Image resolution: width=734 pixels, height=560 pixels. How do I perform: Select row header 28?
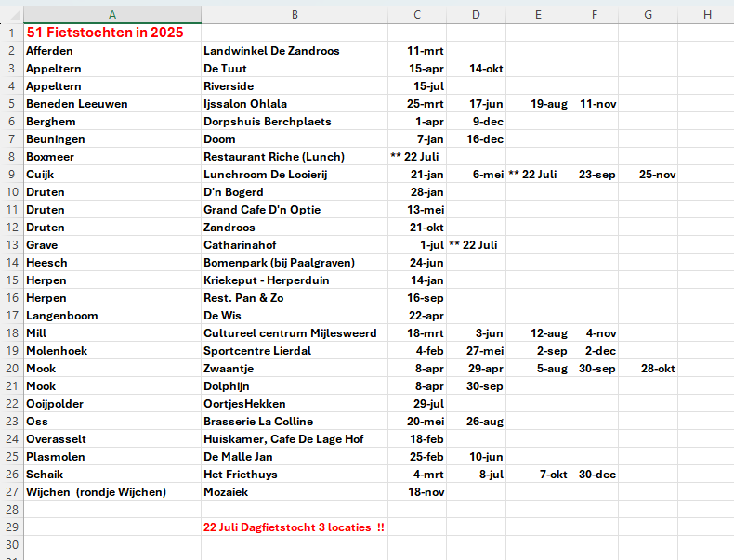12,509
